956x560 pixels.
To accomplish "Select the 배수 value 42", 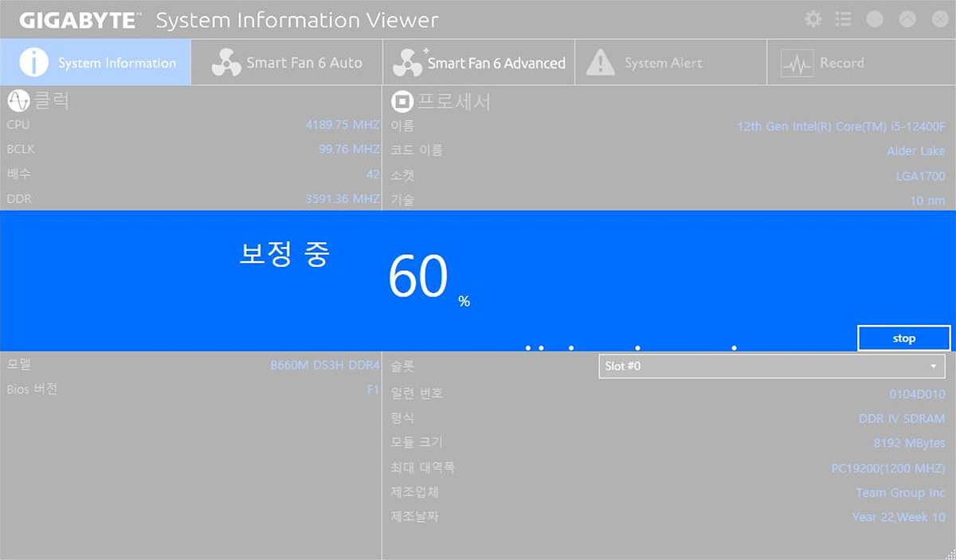I will (373, 174).
